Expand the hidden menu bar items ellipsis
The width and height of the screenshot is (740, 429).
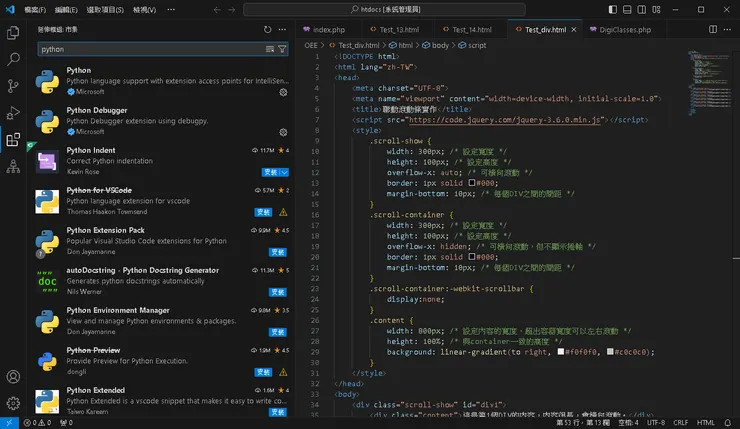pyautogui.click(x=170, y=9)
